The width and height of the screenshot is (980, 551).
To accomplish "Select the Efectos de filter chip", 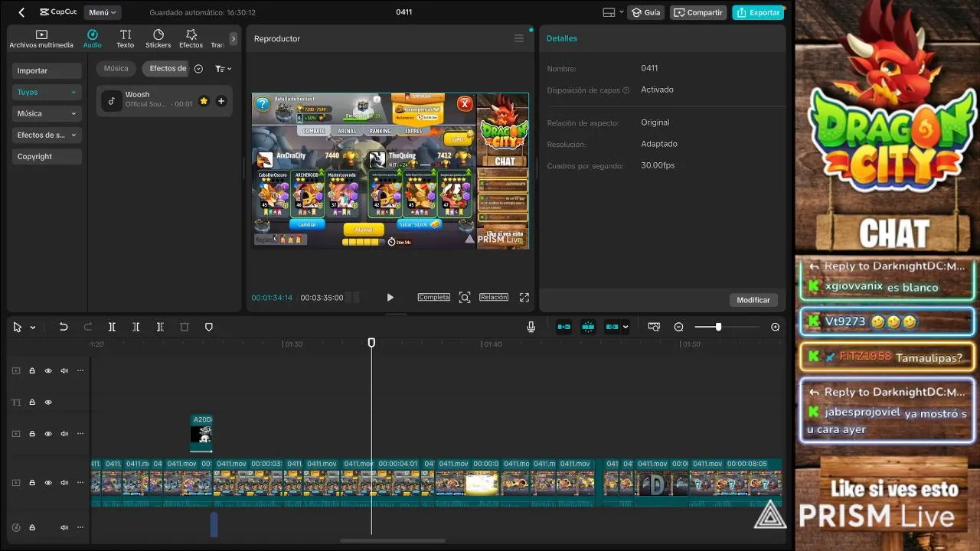I will point(165,68).
